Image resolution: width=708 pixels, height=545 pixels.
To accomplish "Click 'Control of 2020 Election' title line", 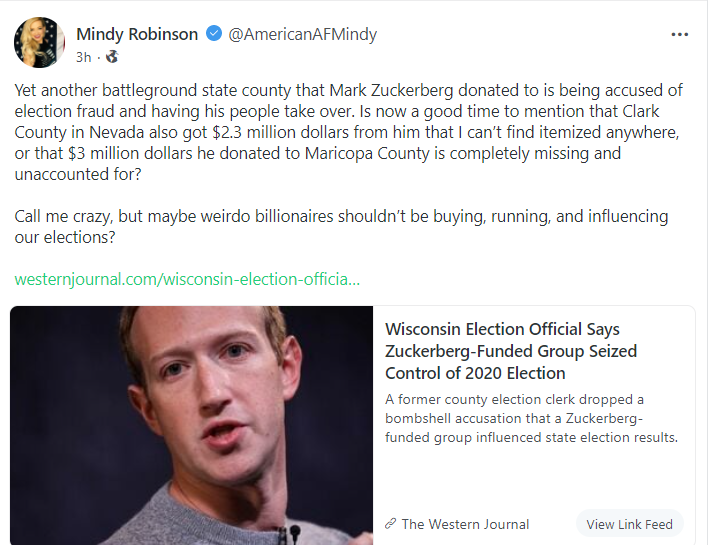I will [x=475, y=373].
